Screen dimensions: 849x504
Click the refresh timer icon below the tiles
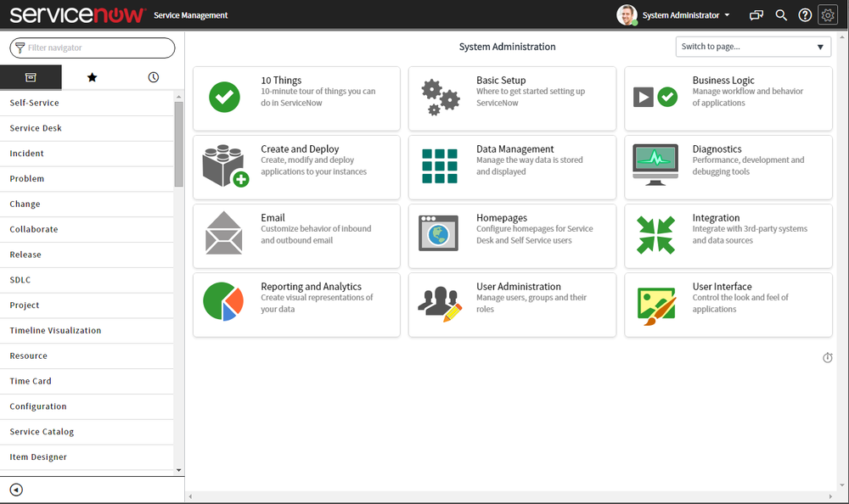[828, 357]
